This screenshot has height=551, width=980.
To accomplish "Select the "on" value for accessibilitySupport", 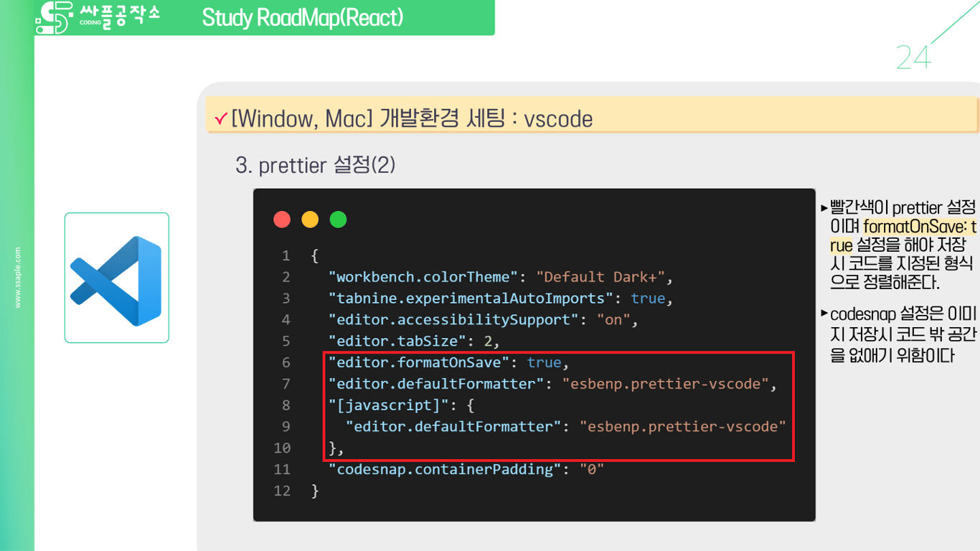I will pyautogui.click(x=613, y=319).
